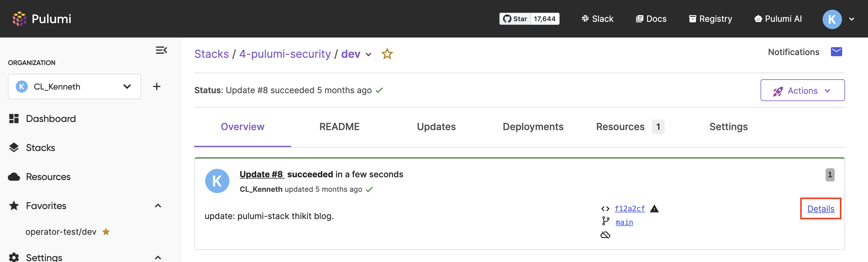The height and width of the screenshot is (262, 868).
Task: Open the operator-test/dev favorite stack
Action: coord(61,232)
